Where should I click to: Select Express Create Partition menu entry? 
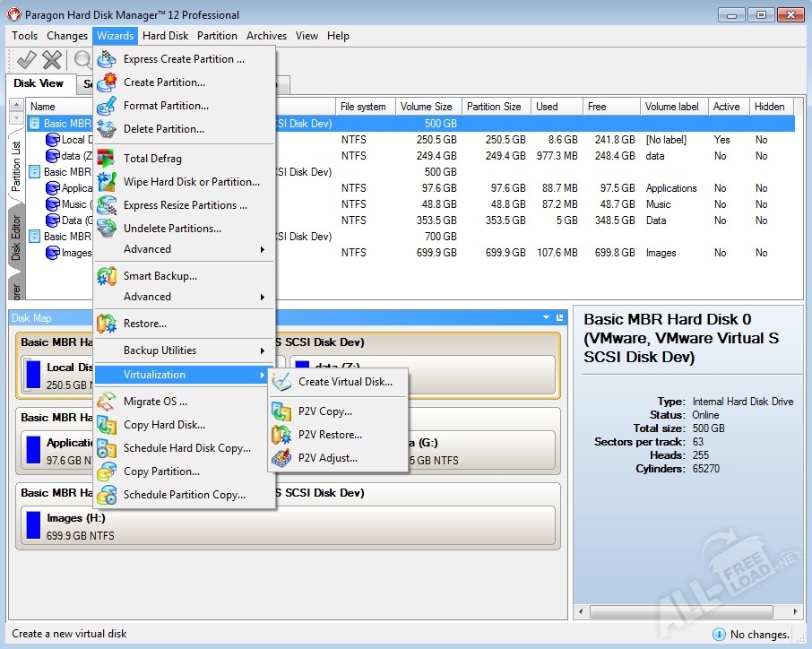pyautogui.click(x=184, y=59)
